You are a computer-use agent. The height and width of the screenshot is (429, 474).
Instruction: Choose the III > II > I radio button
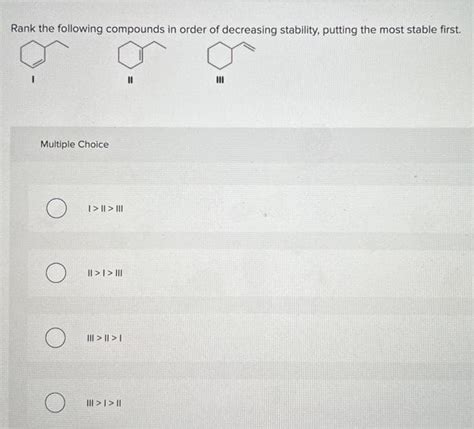(x=55, y=338)
